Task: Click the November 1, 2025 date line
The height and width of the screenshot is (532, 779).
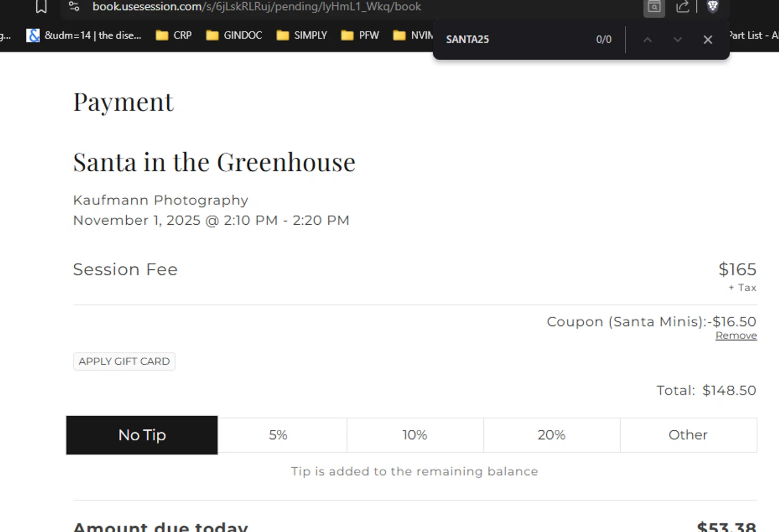Action: (x=211, y=220)
